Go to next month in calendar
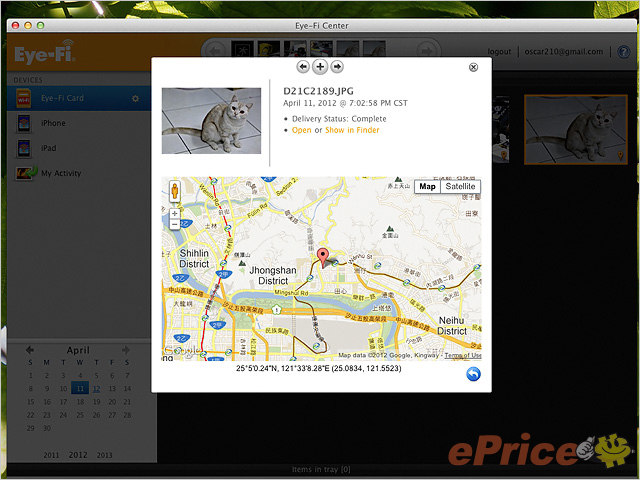Screen dimensions: 640x480 click(x=126, y=350)
